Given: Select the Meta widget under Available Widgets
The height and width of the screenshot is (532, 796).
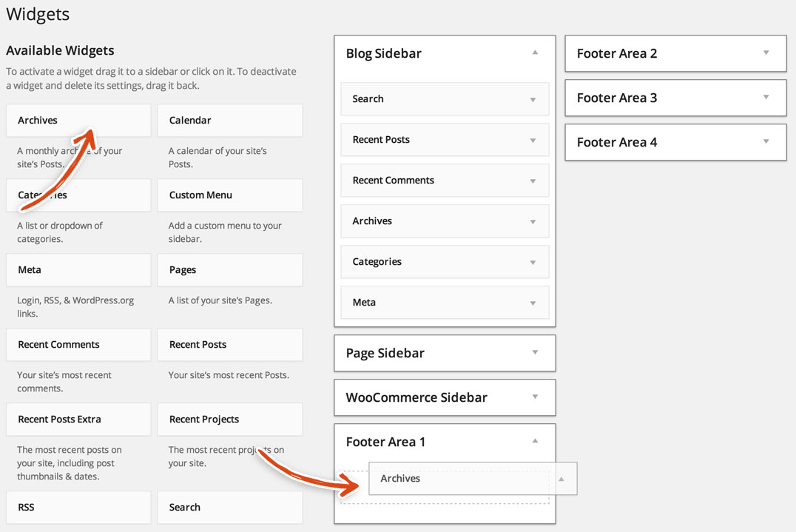Looking at the screenshot, I should 78,269.
